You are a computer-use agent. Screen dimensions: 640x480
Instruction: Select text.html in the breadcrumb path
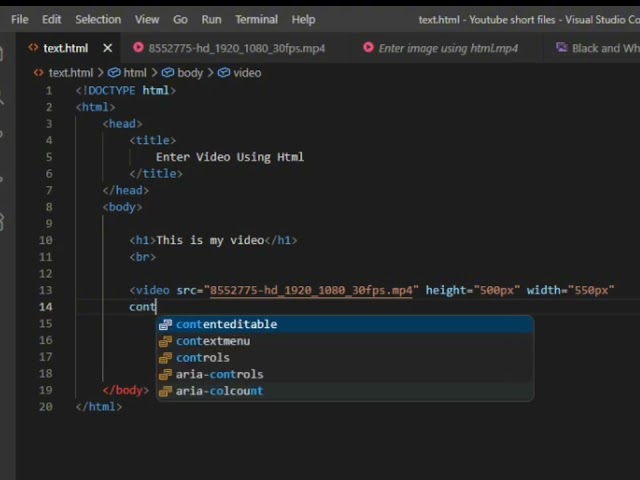point(71,73)
